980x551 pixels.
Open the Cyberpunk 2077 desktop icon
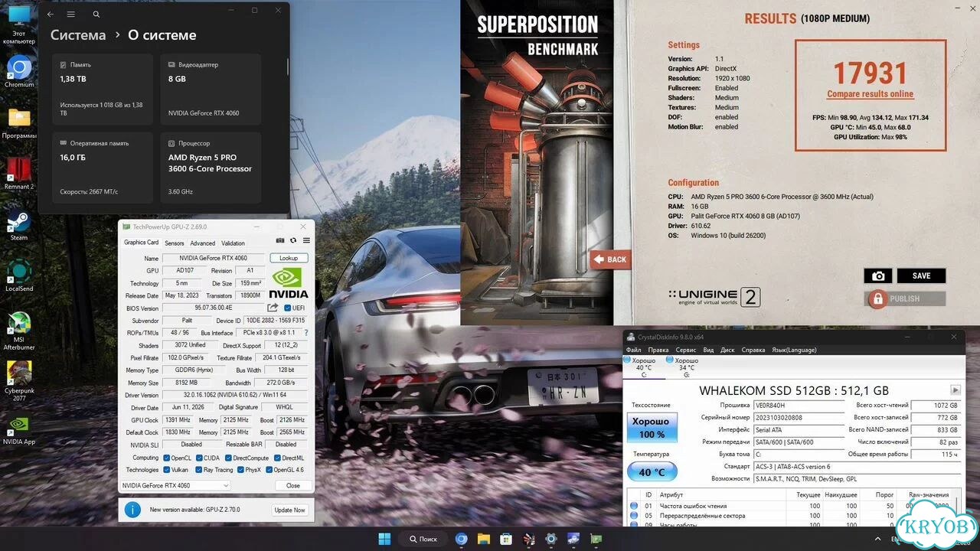[19, 382]
